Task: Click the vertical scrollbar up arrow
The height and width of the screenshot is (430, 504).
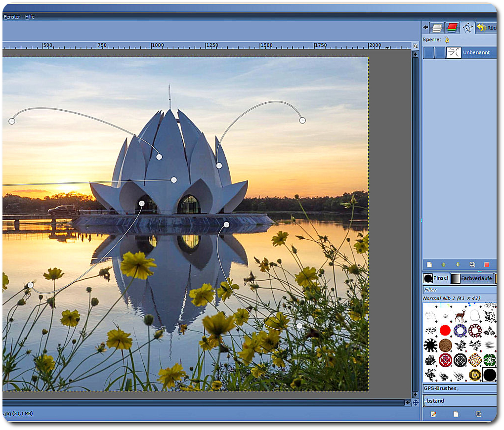Action: coord(415,55)
